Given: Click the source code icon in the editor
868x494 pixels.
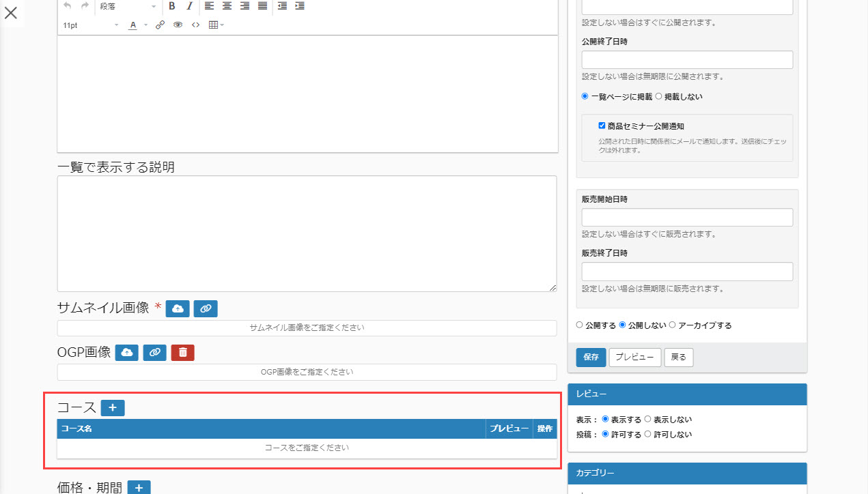Looking at the screenshot, I should coord(195,25).
